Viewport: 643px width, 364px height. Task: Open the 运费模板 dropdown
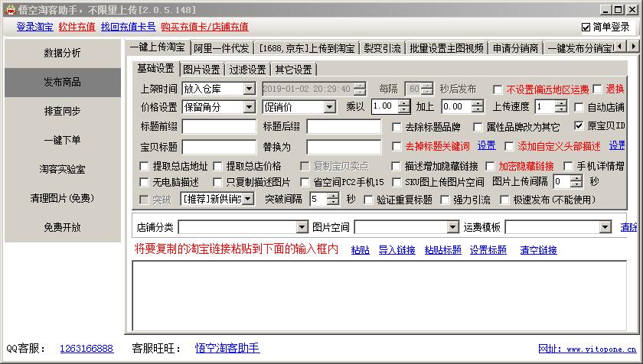(x=605, y=227)
